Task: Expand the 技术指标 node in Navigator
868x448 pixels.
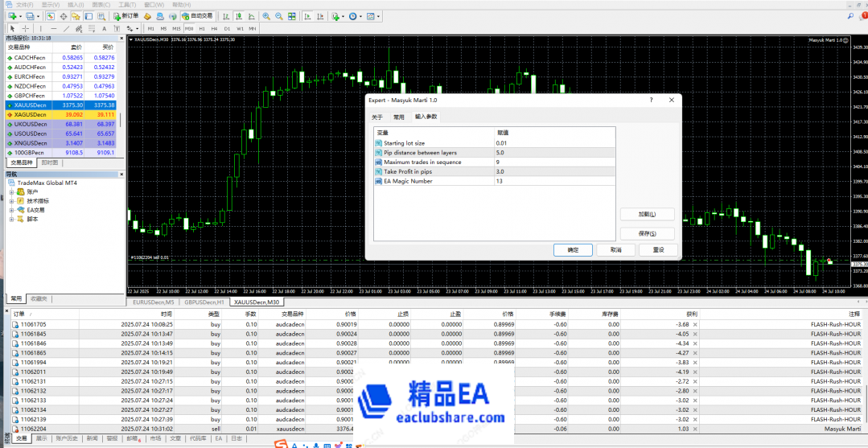Action: [11, 201]
